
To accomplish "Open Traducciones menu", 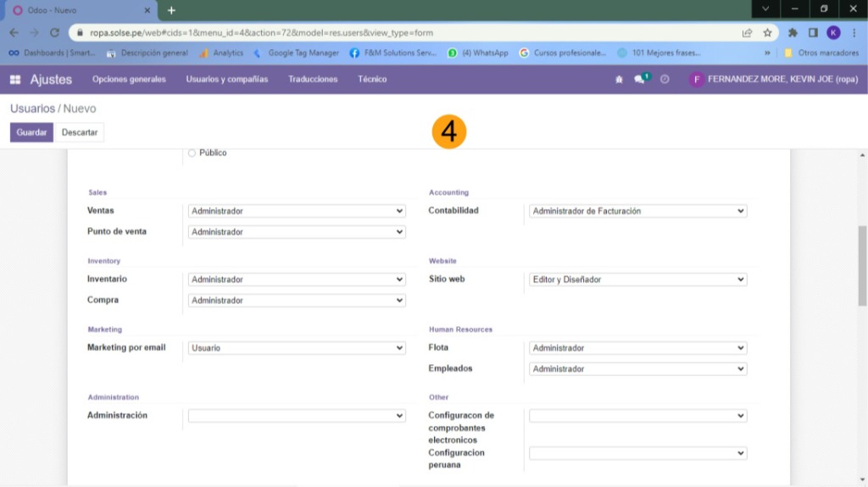I will [x=313, y=80].
